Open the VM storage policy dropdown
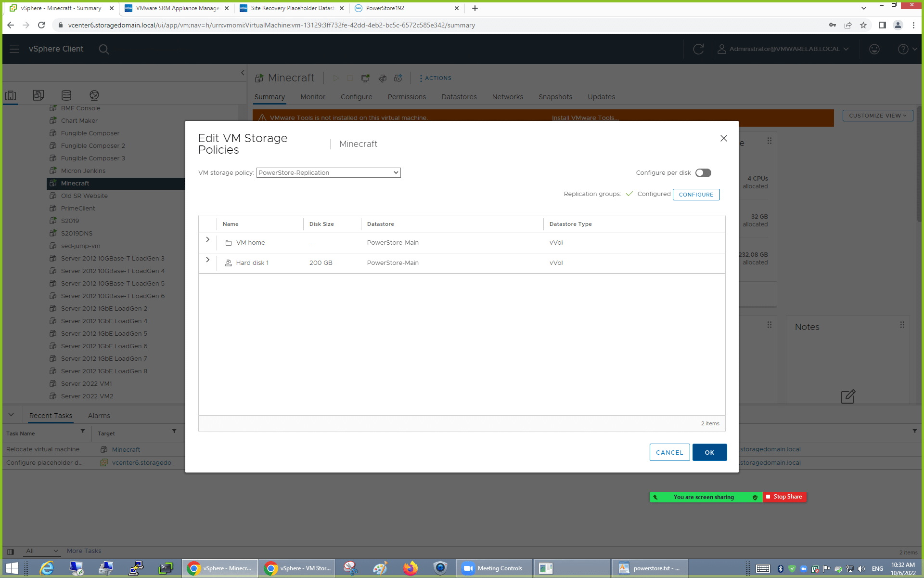 pyautogui.click(x=328, y=173)
